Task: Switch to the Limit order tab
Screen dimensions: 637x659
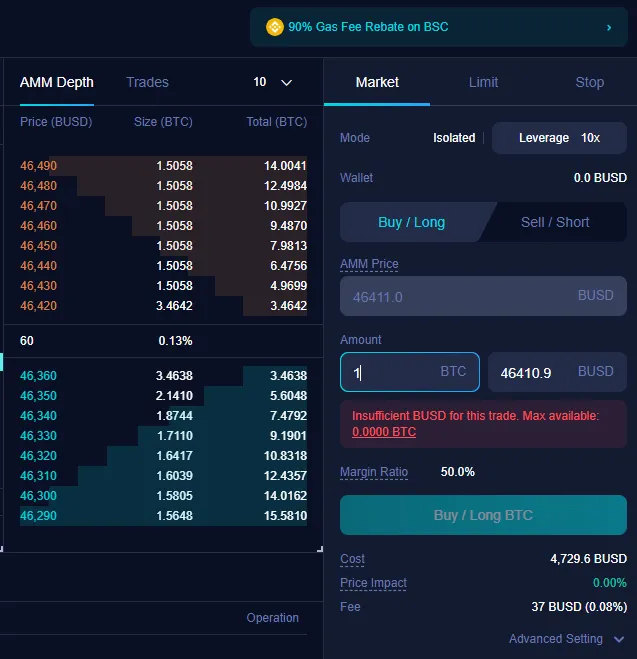Action: tap(483, 82)
